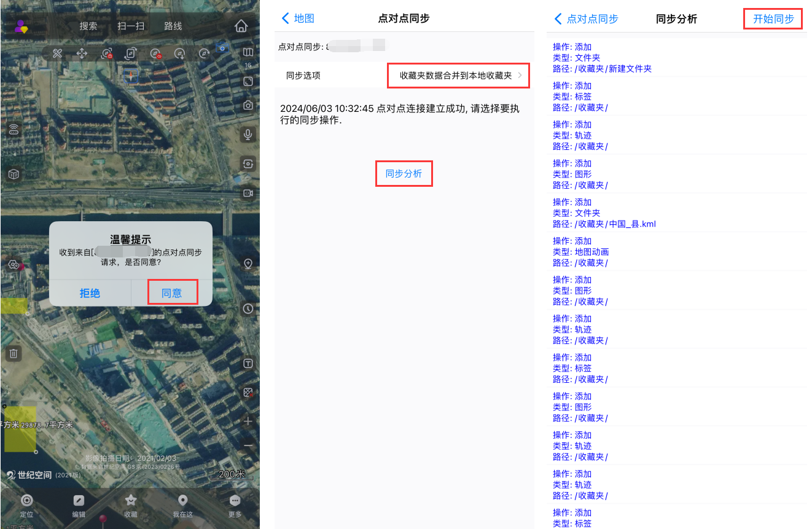812x529 pixels.
Task: Open the 扫一扫 tab
Action: coord(131,26)
